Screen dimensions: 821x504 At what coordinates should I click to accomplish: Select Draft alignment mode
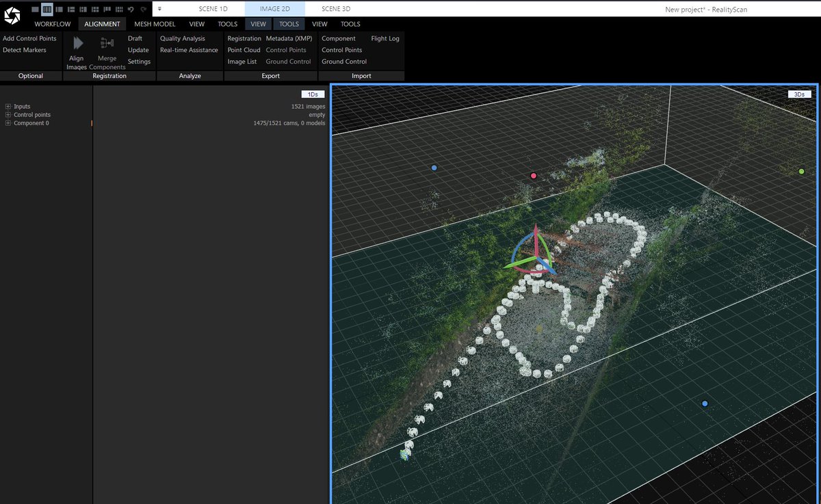click(135, 38)
